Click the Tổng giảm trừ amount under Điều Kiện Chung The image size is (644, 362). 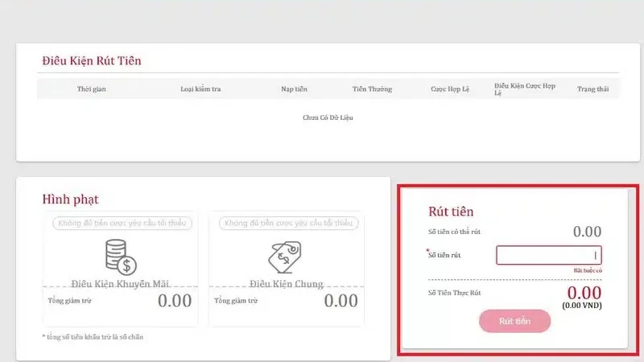pos(341,301)
